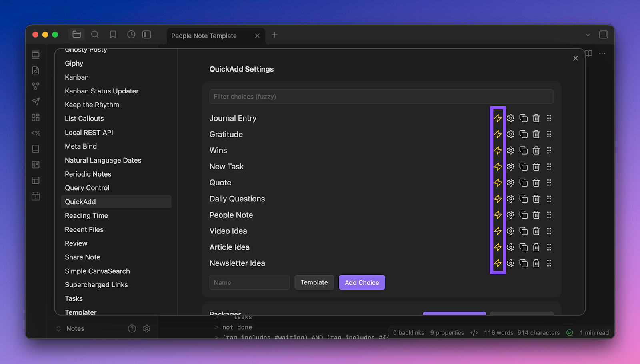
Task: Toggle command lightning bolt for Newsletter Idea
Action: click(498, 263)
